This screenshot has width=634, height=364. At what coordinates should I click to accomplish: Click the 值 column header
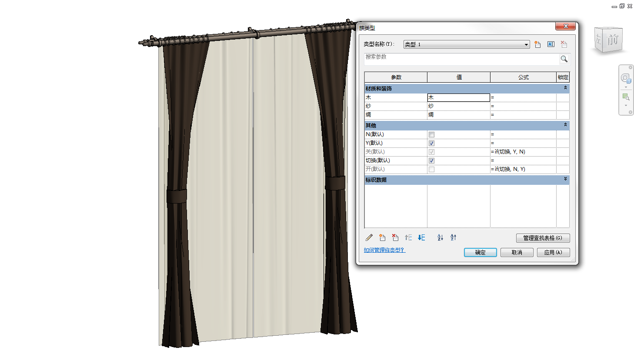459,77
